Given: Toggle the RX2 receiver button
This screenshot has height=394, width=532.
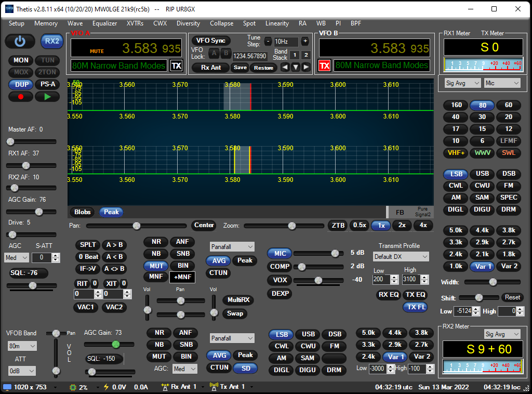Looking at the screenshot, I should 52,41.
